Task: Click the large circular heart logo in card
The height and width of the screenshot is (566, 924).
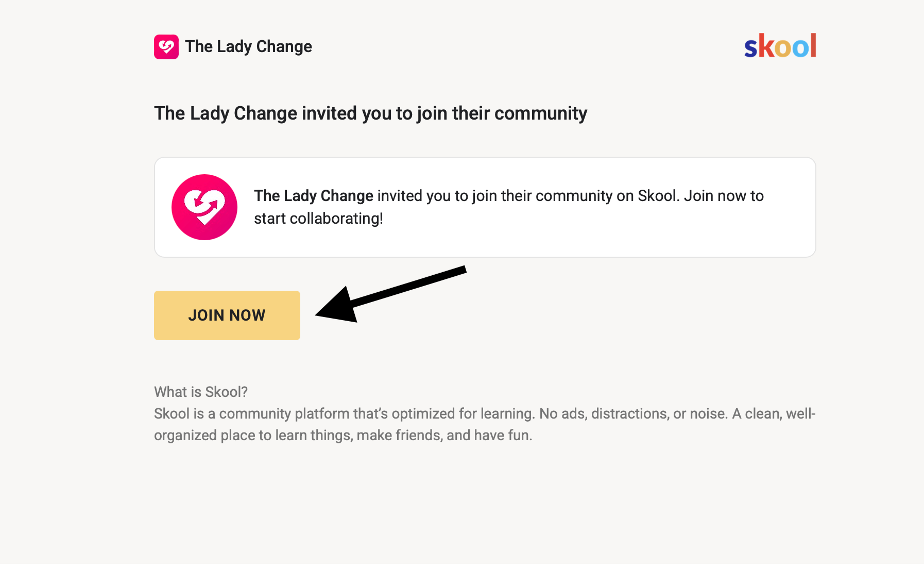Action: click(x=204, y=207)
